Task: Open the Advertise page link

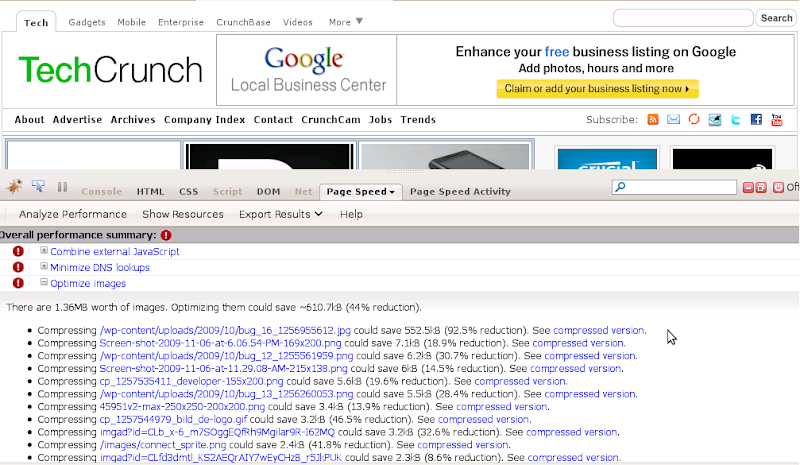Action: 77,119
